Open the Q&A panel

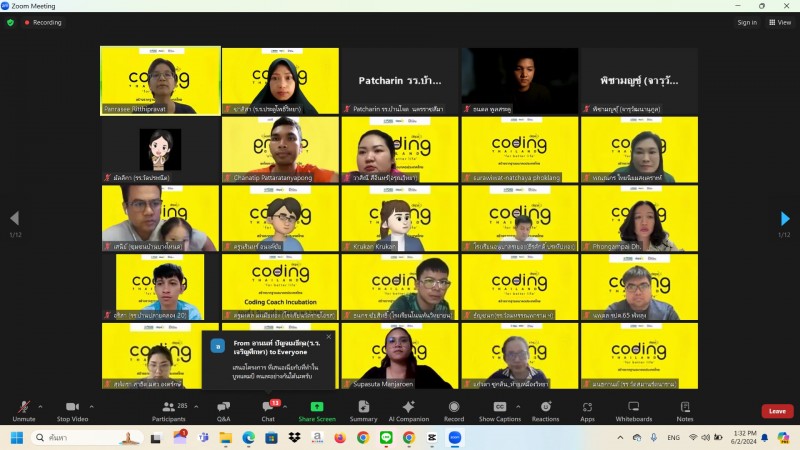click(x=223, y=411)
